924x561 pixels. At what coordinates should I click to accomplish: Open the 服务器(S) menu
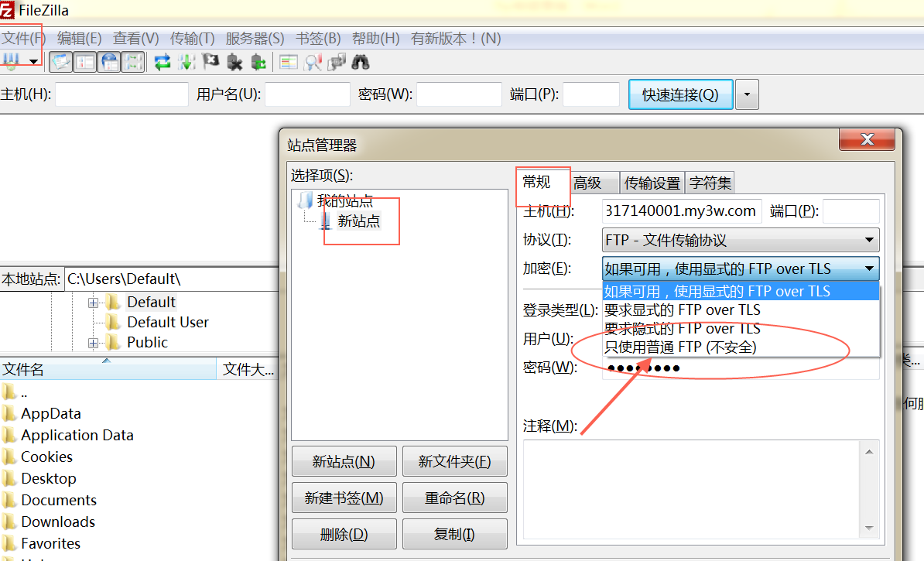coord(255,39)
